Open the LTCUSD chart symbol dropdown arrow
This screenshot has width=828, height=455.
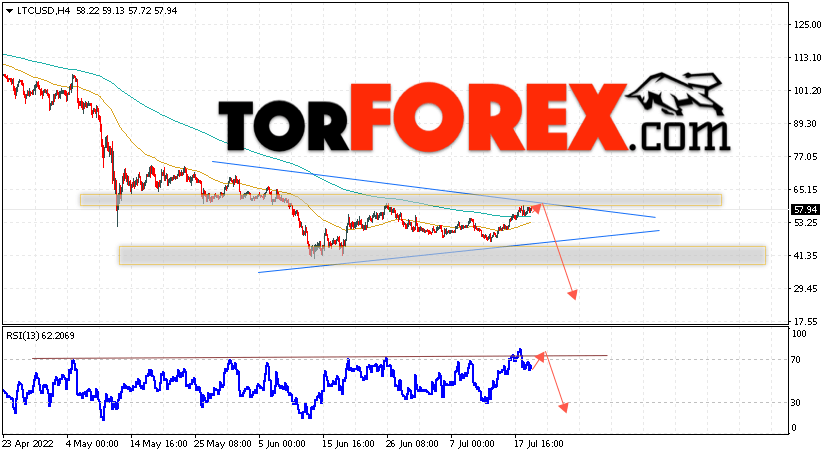tap(9, 11)
